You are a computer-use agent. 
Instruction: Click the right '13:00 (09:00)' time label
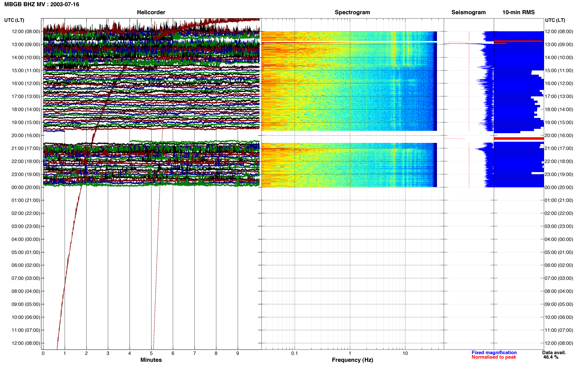coord(559,45)
